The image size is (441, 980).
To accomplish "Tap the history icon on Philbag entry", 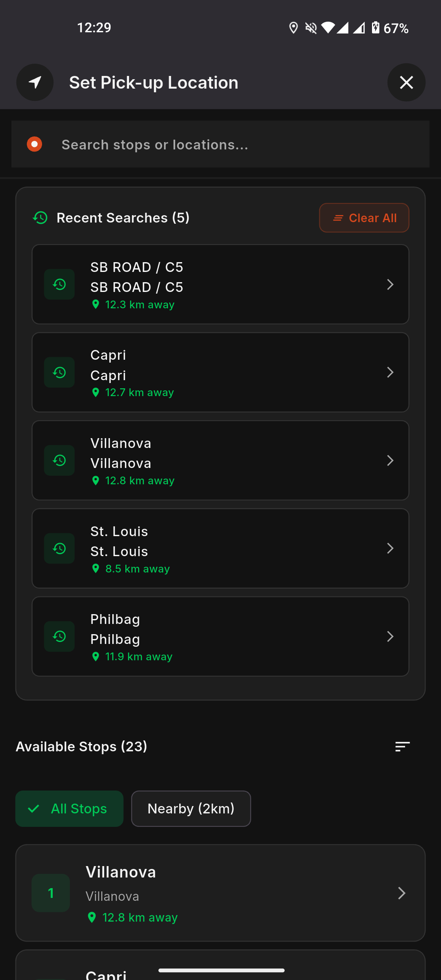I will [x=59, y=636].
